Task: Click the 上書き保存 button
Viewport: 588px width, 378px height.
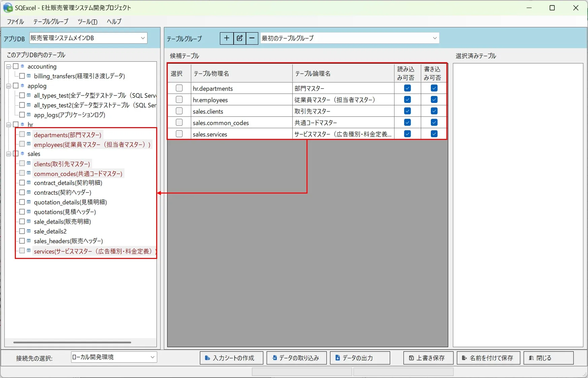Action: coord(428,358)
